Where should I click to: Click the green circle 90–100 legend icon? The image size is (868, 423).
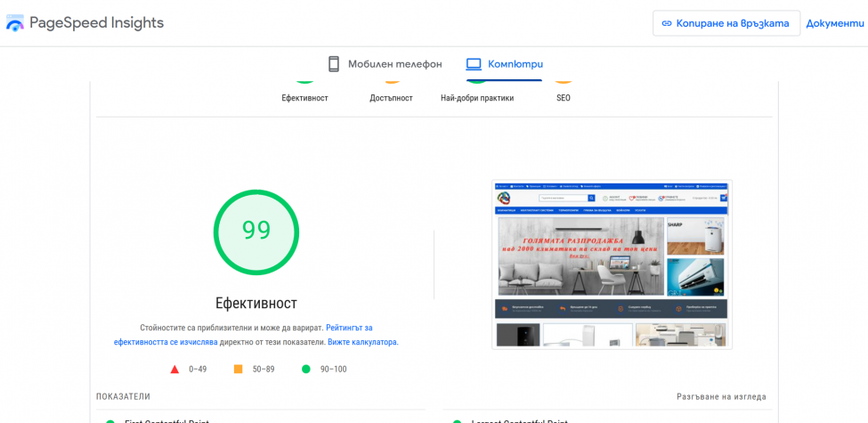305,369
